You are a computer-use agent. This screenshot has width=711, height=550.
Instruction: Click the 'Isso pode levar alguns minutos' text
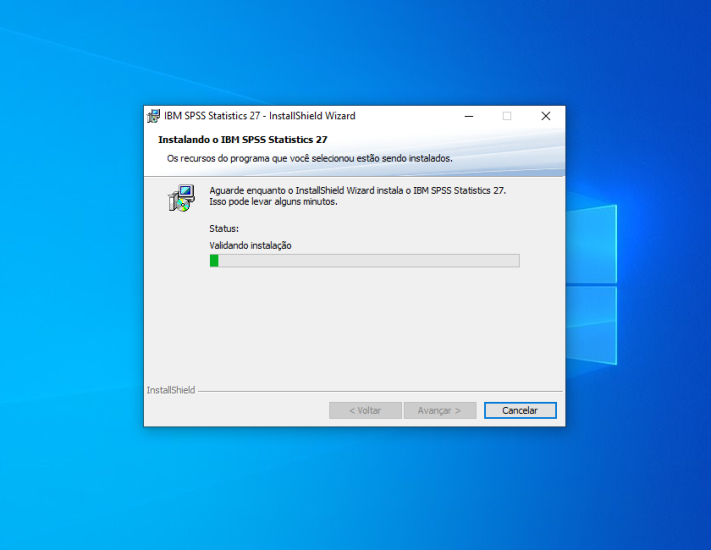click(273, 202)
